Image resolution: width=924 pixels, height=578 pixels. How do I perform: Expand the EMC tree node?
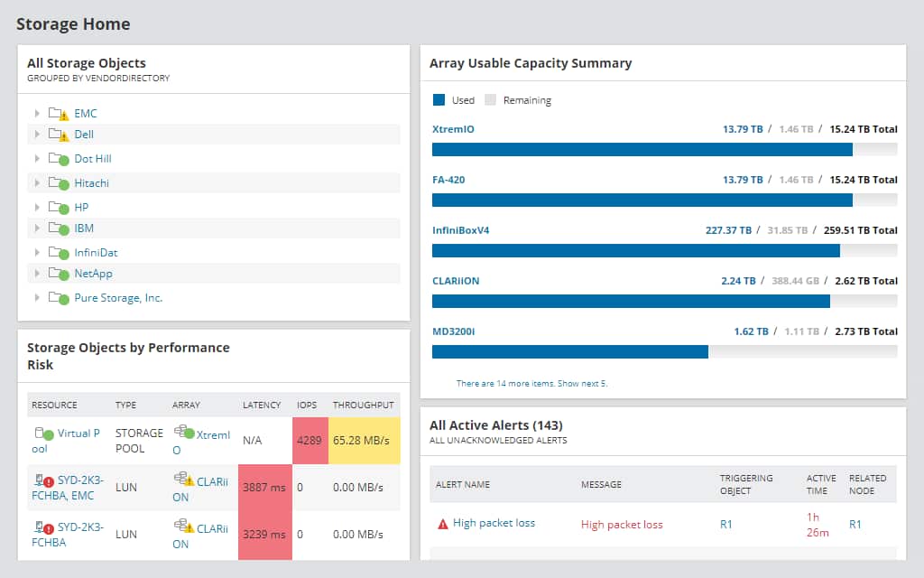coord(36,113)
